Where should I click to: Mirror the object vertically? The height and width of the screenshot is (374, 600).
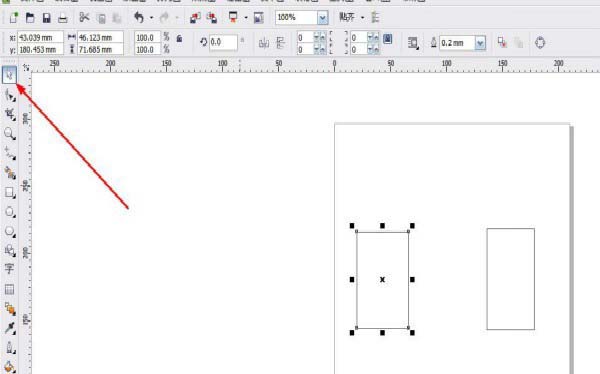point(280,43)
